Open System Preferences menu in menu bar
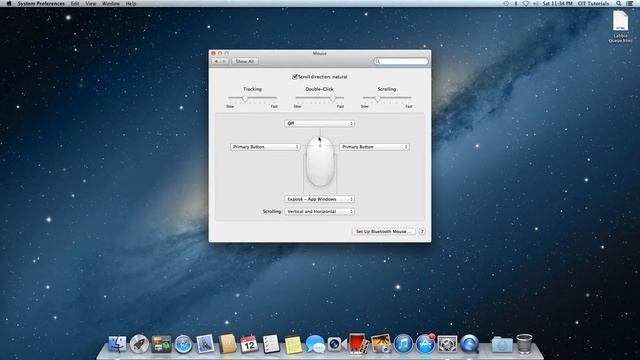The width and height of the screenshot is (640, 360). click(41, 3)
